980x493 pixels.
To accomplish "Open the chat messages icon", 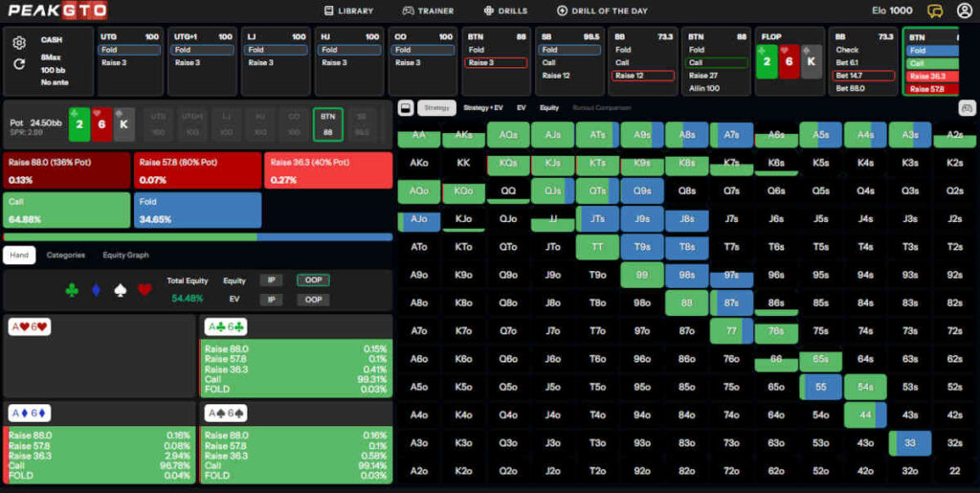I will point(935,11).
